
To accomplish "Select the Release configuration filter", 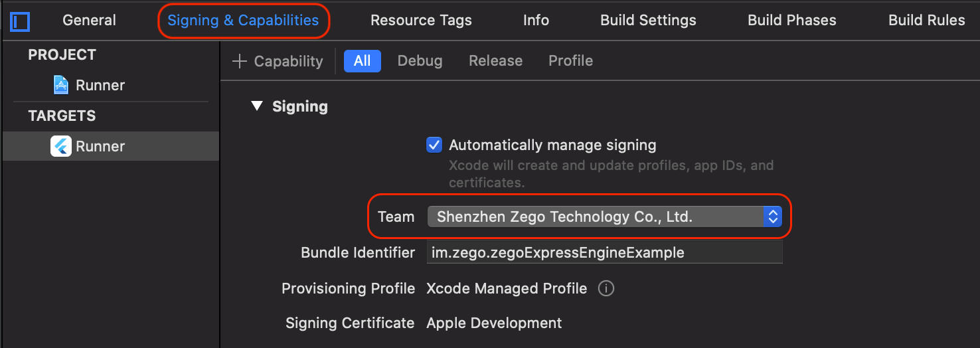I will coord(495,61).
